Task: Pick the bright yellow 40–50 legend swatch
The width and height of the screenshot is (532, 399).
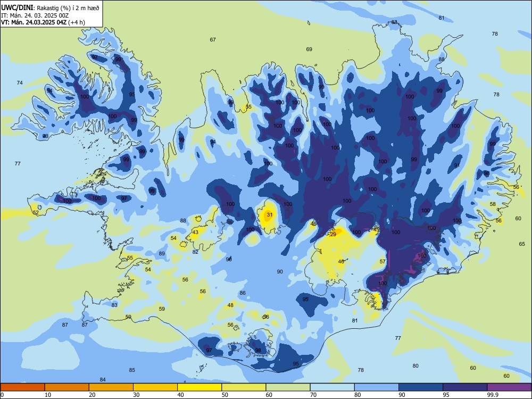Action: coord(199,387)
